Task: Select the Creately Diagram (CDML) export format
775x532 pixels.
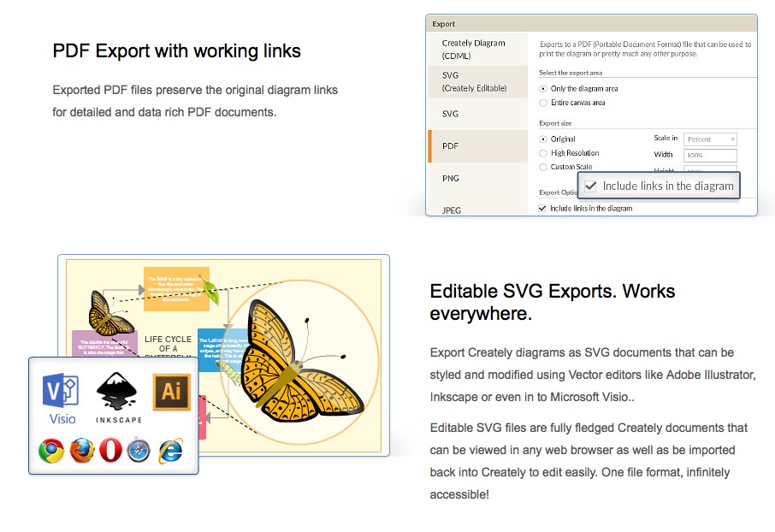Action: [478, 50]
